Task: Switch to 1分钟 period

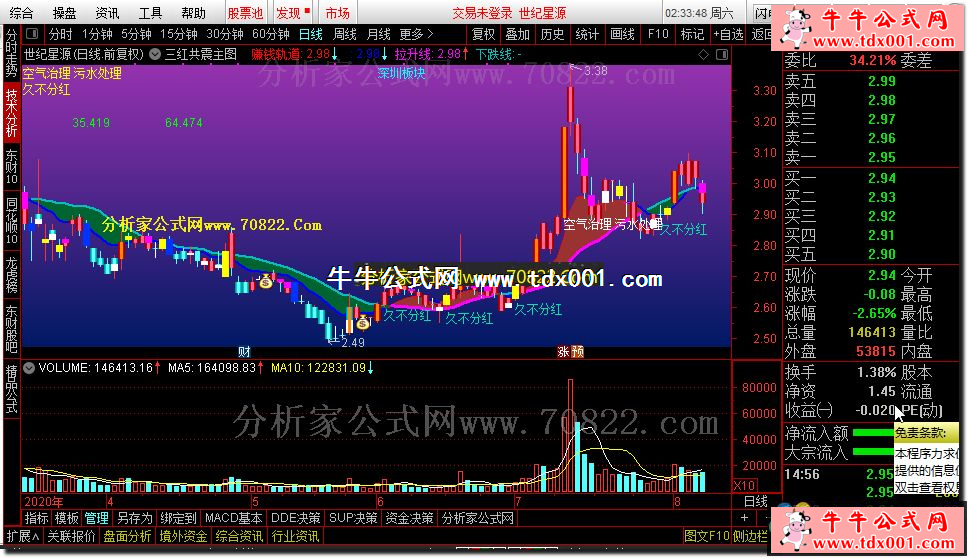Action: coord(97,34)
